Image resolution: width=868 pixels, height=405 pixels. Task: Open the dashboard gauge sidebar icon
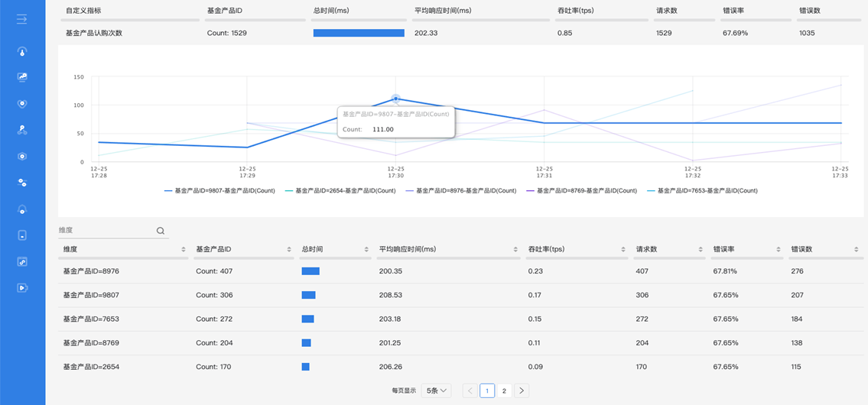tap(22, 52)
